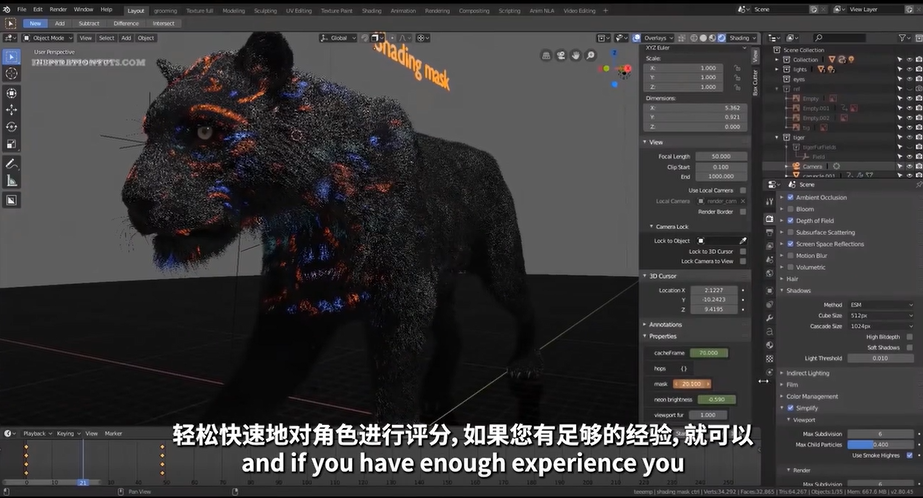This screenshot has width=923, height=498.
Task: Enable the Bloom checkbox
Action: point(791,209)
